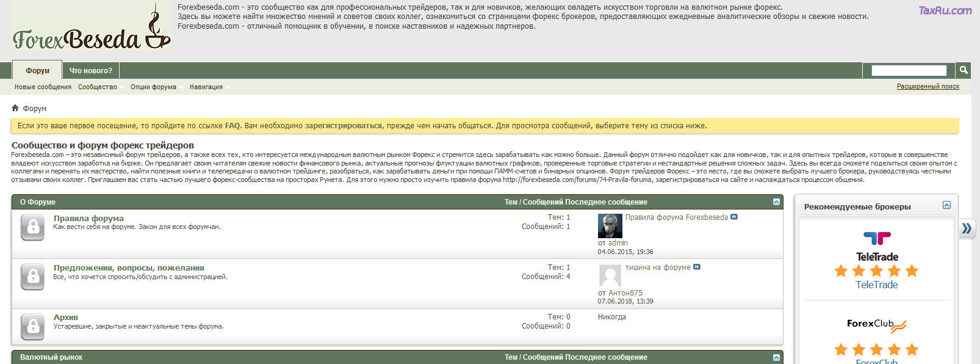Click the TeleTrade broker logo
The width and height of the screenshot is (980, 364).
point(877,246)
